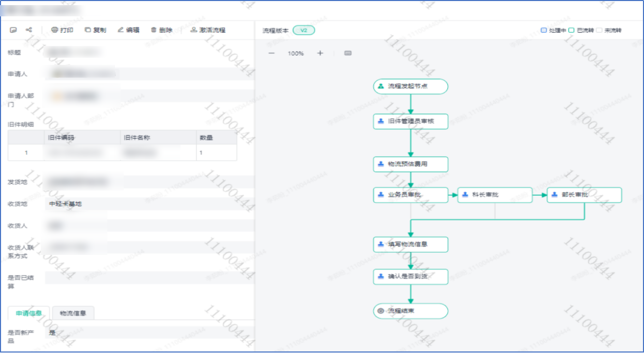Zoom in the flowchart with plus icon

320,53
